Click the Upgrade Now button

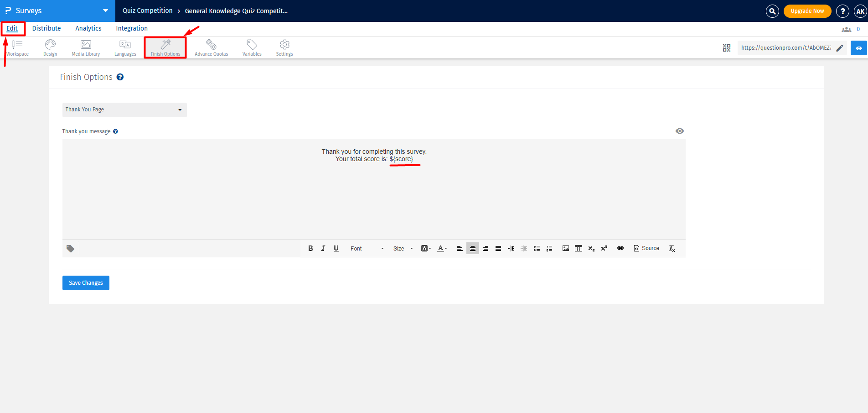coord(807,10)
